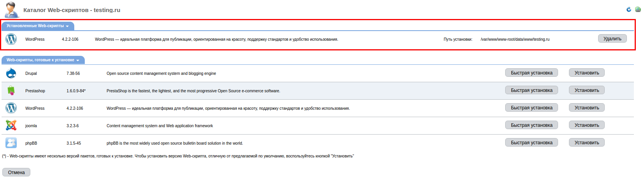Click the 'phpBB is the most widely used' description
This screenshot has width=644, height=178.
tap(175, 143)
